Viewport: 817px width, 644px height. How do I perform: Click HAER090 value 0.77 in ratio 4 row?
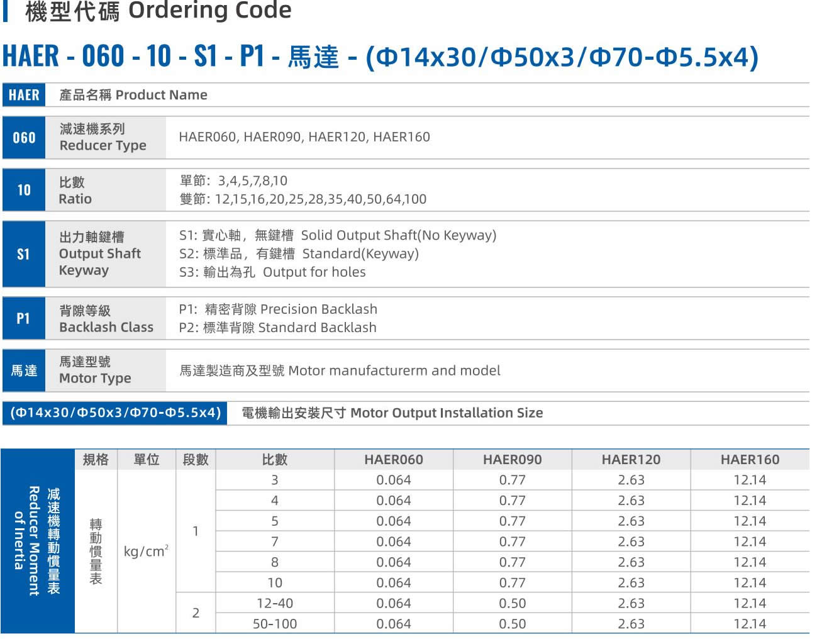click(513, 501)
